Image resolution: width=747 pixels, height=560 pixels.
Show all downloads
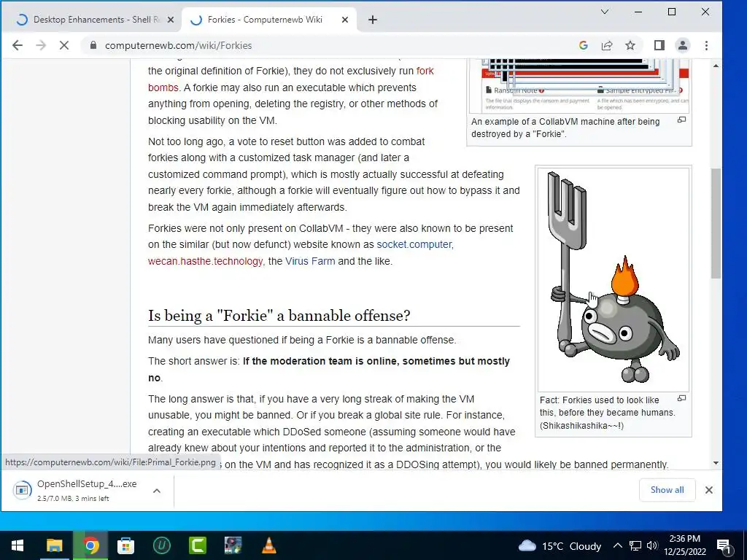click(x=667, y=490)
